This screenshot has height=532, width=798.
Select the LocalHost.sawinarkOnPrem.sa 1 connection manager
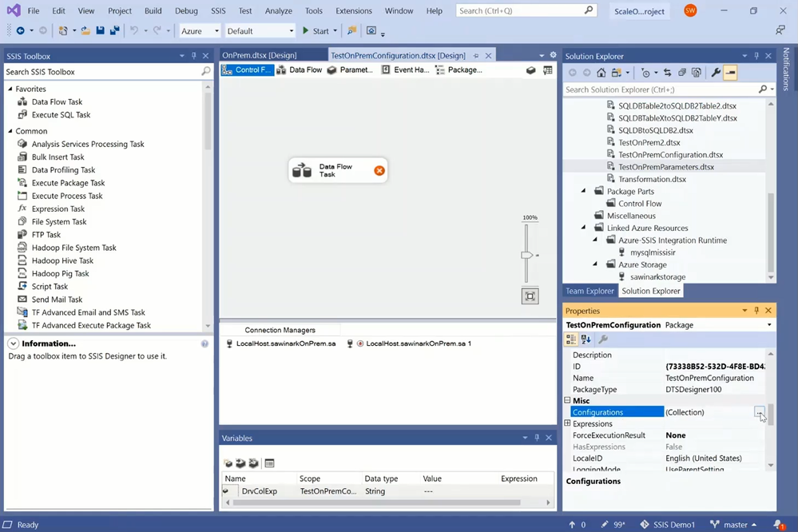click(409, 343)
